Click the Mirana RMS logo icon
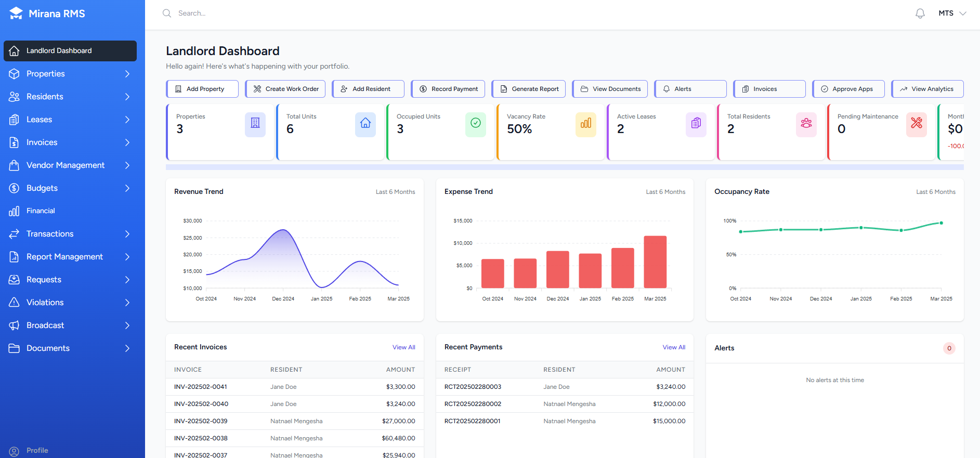 tap(16, 14)
